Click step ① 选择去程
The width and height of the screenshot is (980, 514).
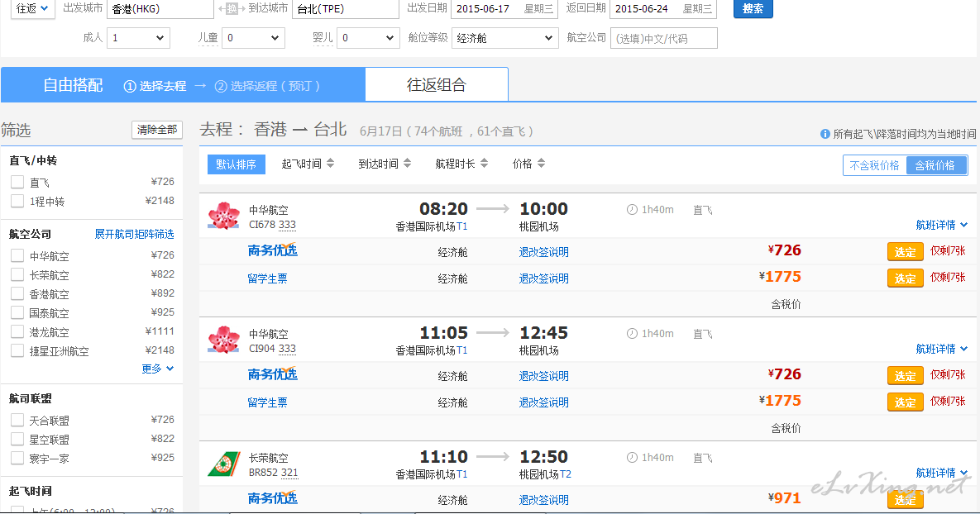[x=155, y=86]
